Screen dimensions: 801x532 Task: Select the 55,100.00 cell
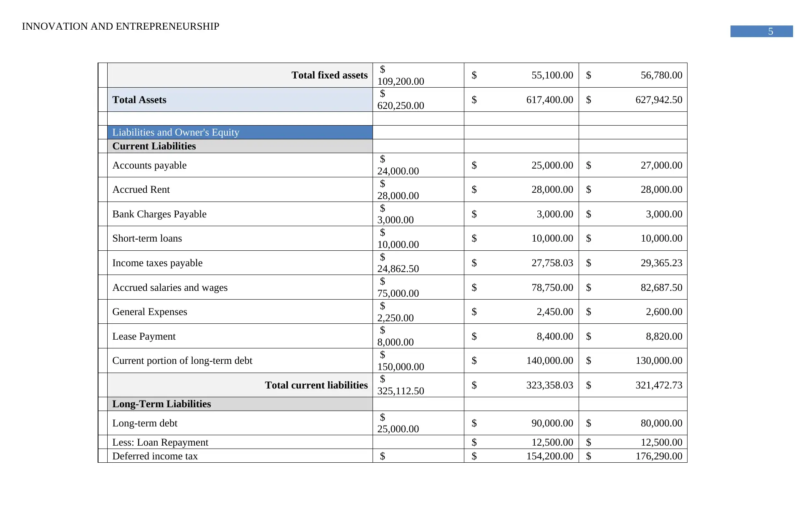pos(521,75)
